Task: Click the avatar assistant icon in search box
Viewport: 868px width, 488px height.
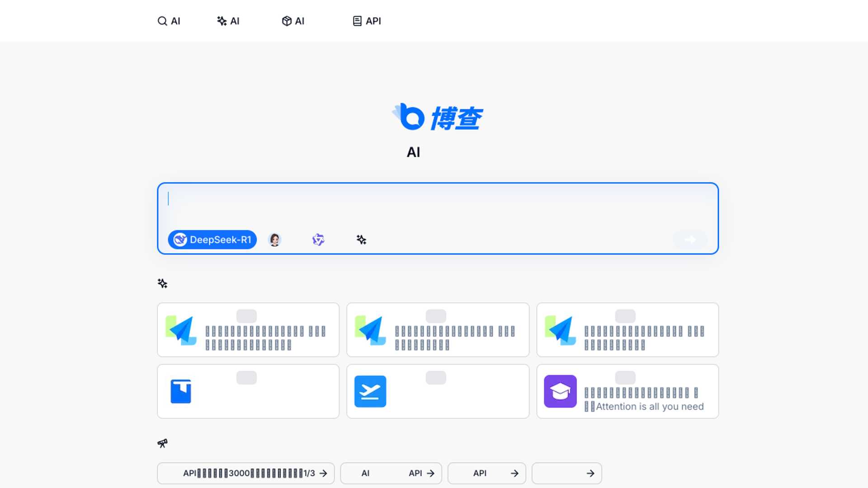Action: click(274, 239)
